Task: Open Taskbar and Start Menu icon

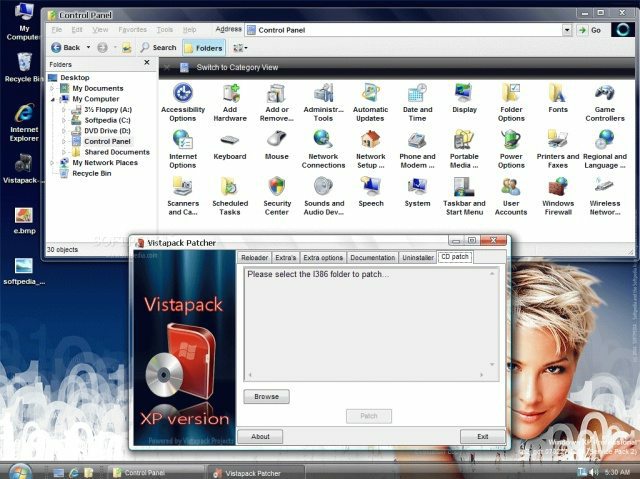Action: click(464, 196)
